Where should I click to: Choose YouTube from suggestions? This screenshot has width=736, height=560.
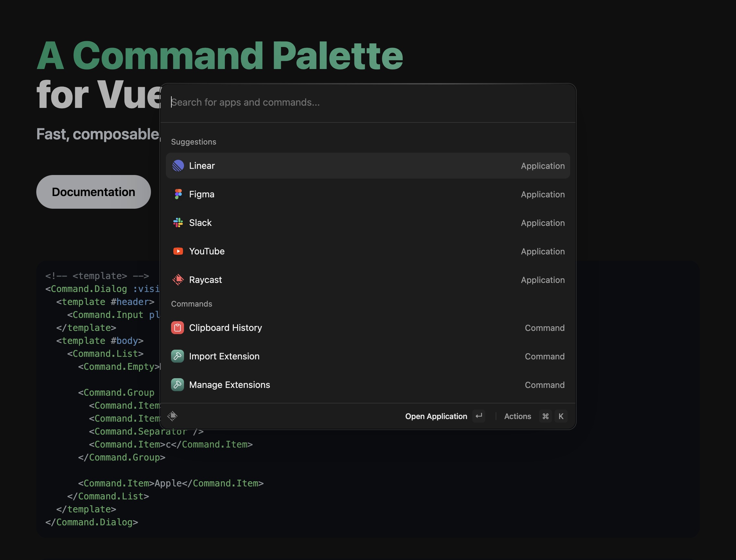tap(368, 251)
